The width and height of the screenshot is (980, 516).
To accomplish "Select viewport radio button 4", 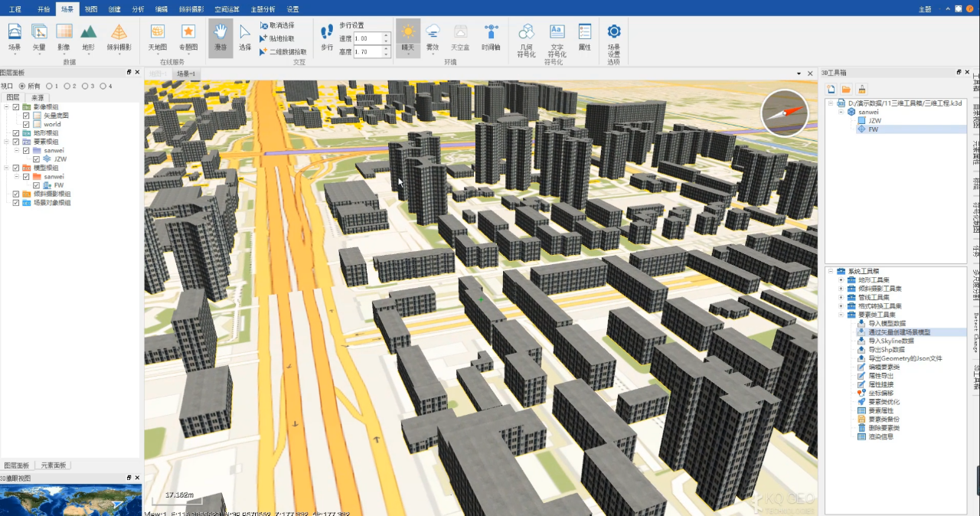I will (x=102, y=86).
